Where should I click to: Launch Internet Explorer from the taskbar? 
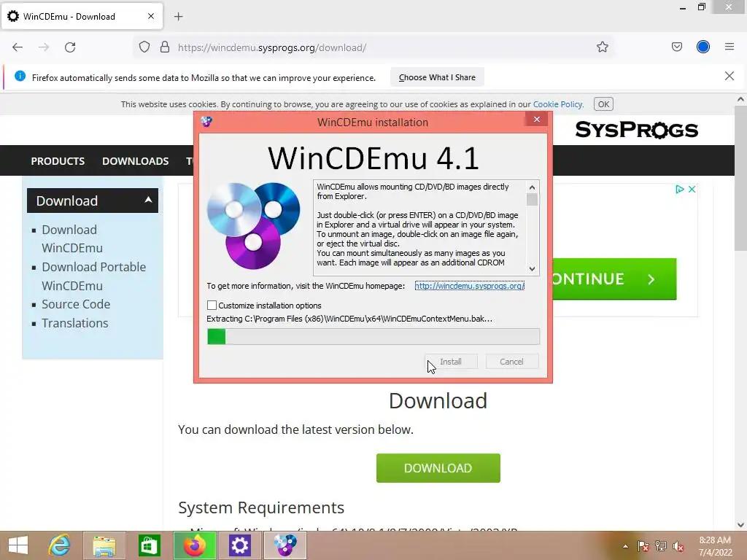pyautogui.click(x=60, y=545)
